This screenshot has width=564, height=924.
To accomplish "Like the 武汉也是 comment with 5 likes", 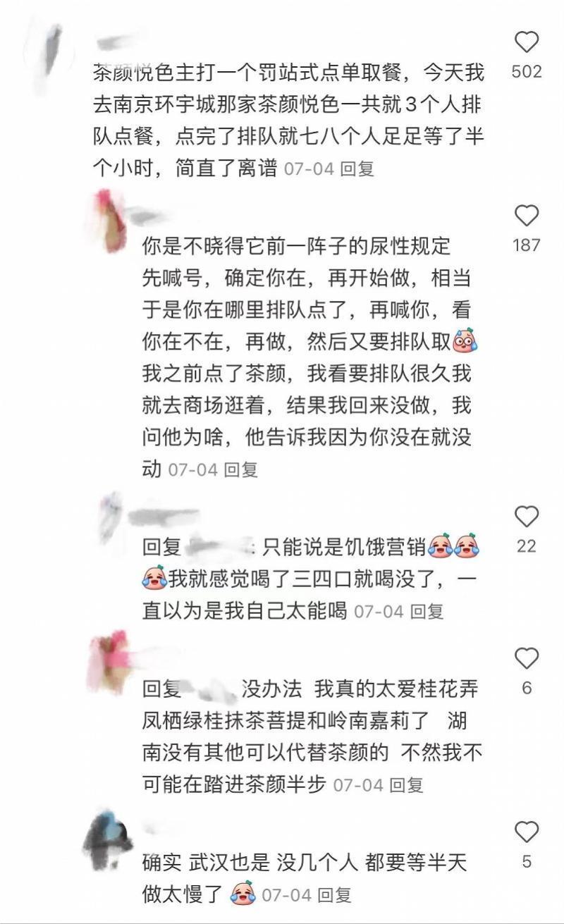I will [527, 832].
